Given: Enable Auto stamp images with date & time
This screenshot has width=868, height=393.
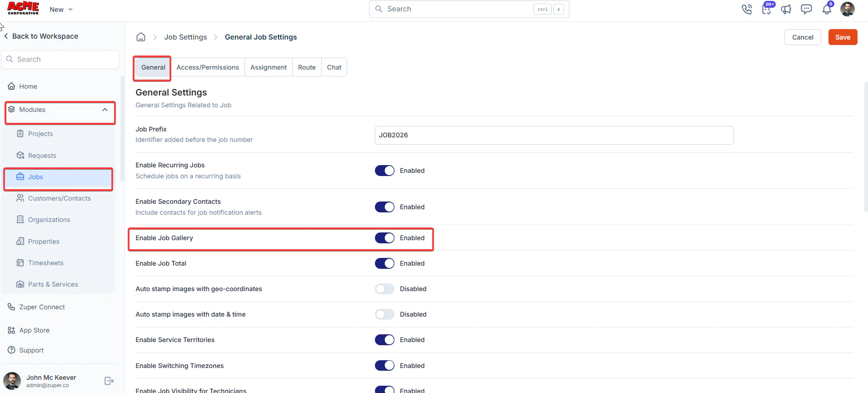Looking at the screenshot, I should tap(384, 314).
